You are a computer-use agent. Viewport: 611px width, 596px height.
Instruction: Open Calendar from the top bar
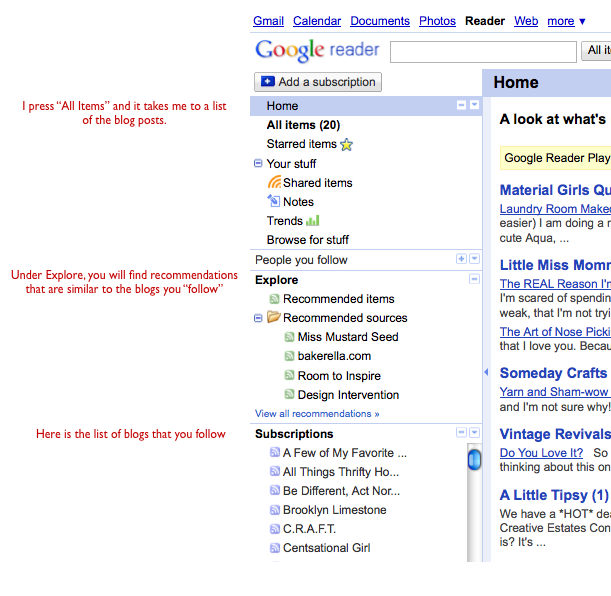(317, 21)
